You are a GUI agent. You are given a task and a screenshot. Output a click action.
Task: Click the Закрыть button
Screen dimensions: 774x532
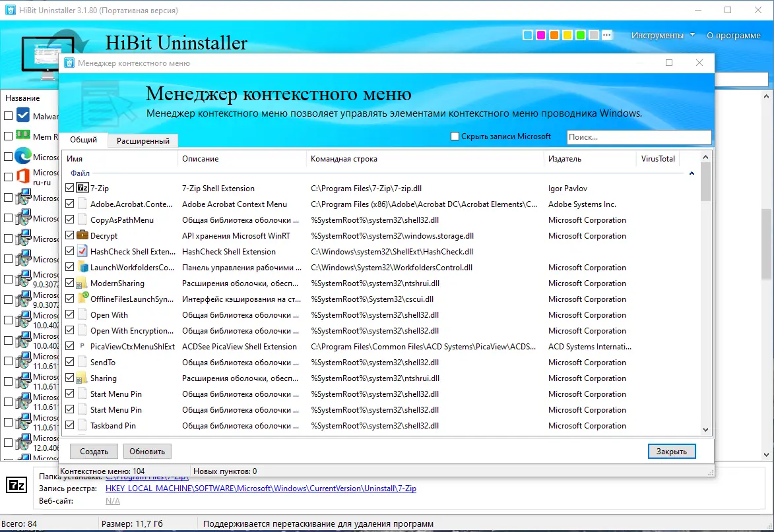[671, 451]
